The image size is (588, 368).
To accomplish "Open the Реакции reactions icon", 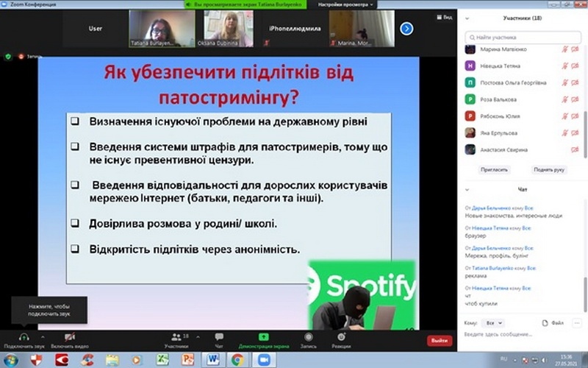I will coord(341,336).
